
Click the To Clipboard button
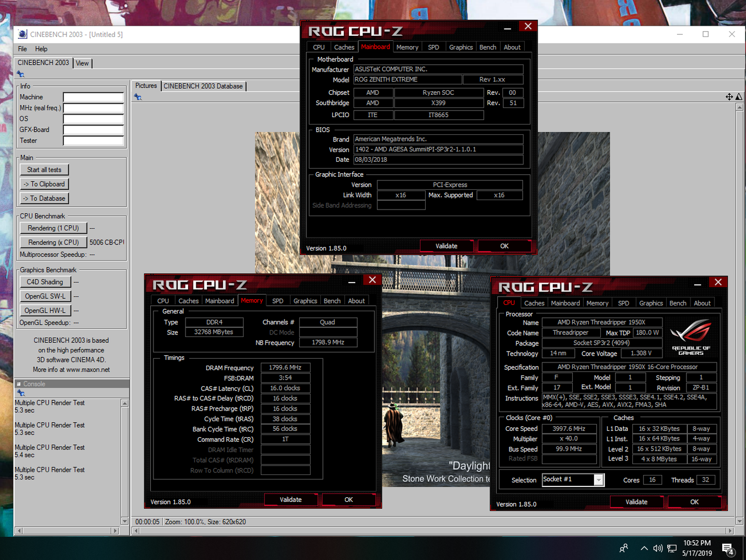point(44,184)
